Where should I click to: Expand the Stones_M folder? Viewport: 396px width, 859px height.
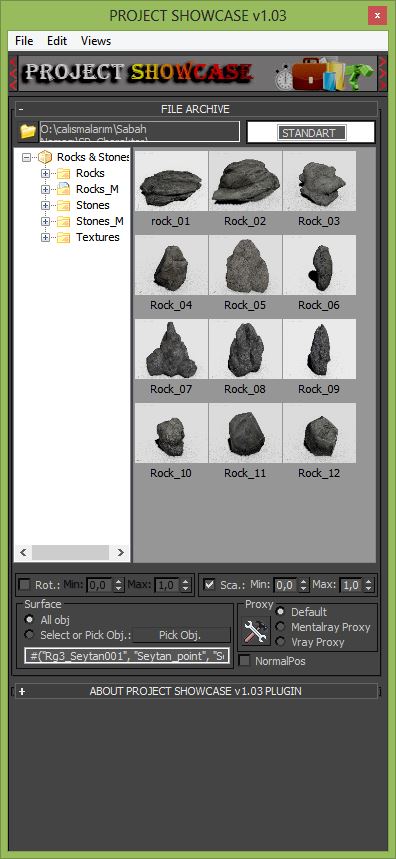(x=45, y=221)
